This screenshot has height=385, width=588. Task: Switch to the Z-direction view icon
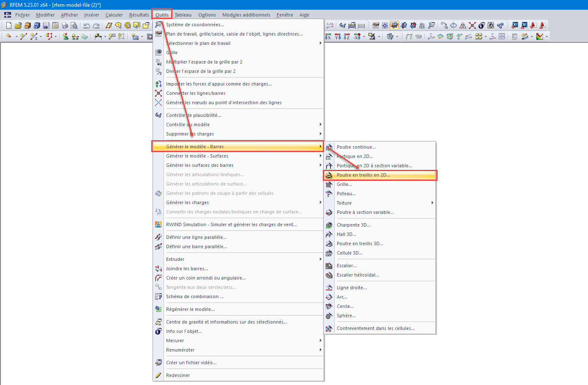pyautogui.click(x=347, y=36)
